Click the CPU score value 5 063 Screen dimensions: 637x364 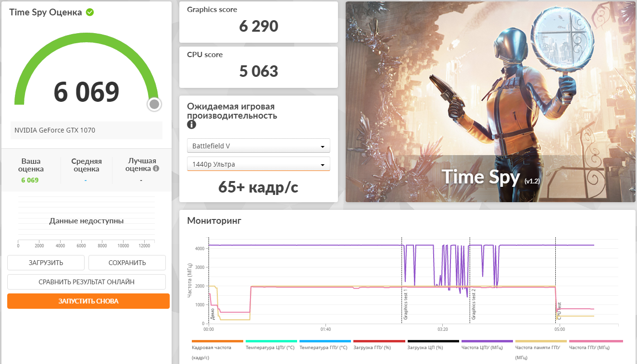pyautogui.click(x=259, y=71)
